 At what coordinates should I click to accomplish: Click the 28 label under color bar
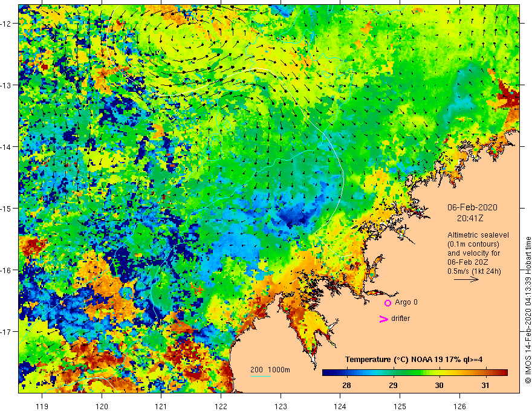pos(346,385)
